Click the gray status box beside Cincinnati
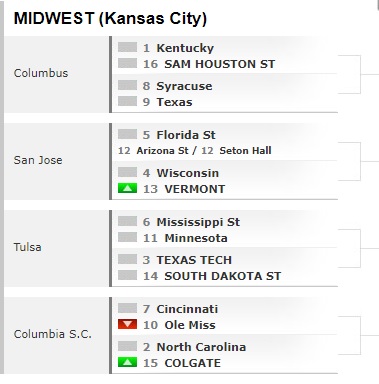This screenshot has width=379, height=384. tap(127, 308)
